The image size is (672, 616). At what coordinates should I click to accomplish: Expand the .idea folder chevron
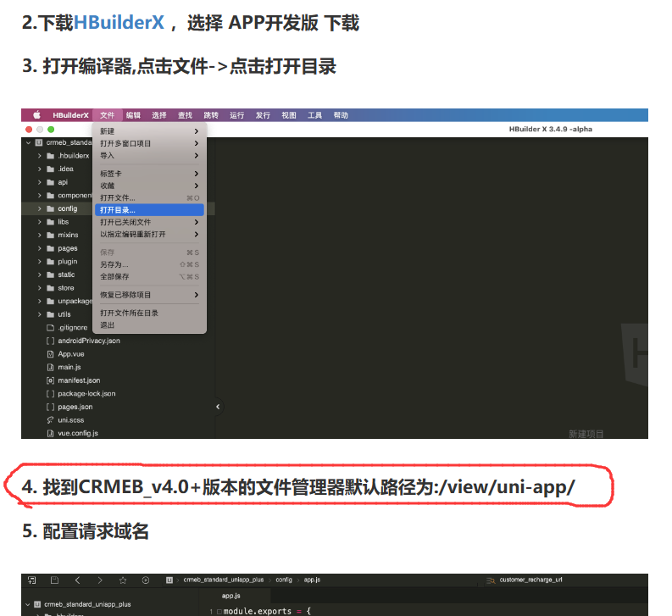(40, 169)
